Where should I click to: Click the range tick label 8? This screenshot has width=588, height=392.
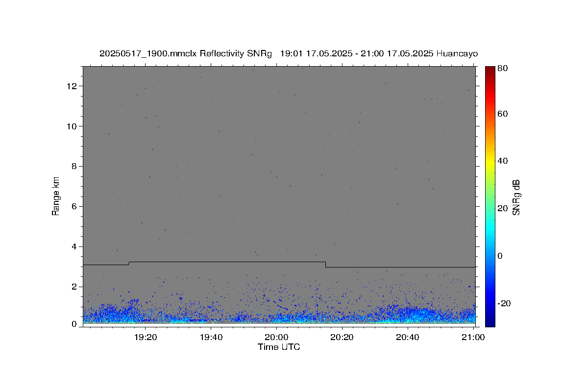click(x=74, y=167)
